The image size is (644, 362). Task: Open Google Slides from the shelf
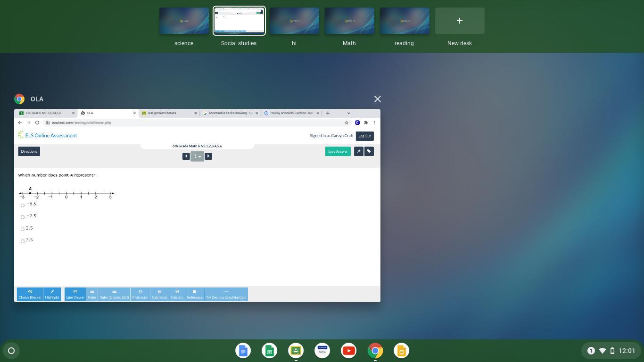click(x=402, y=351)
